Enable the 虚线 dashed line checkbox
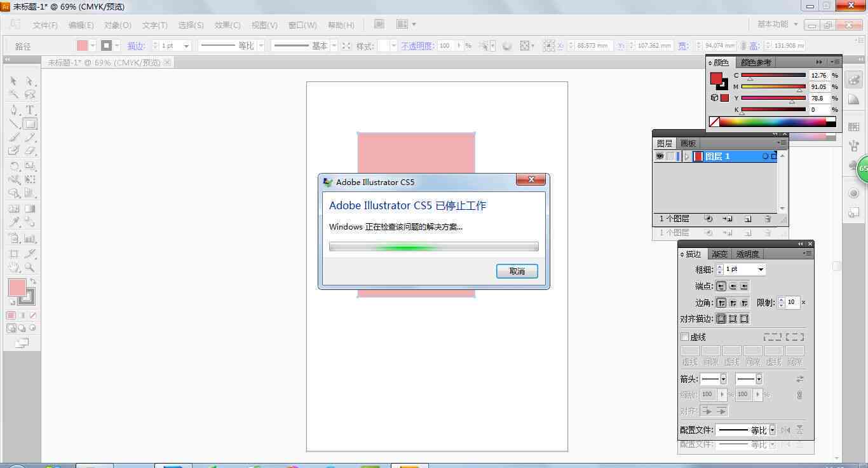868x468 pixels. [684, 337]
